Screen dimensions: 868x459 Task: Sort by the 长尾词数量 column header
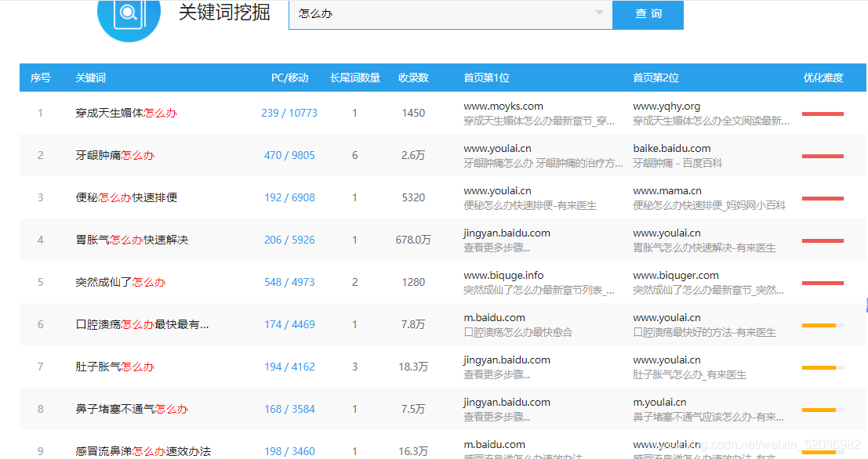point(355,78)
